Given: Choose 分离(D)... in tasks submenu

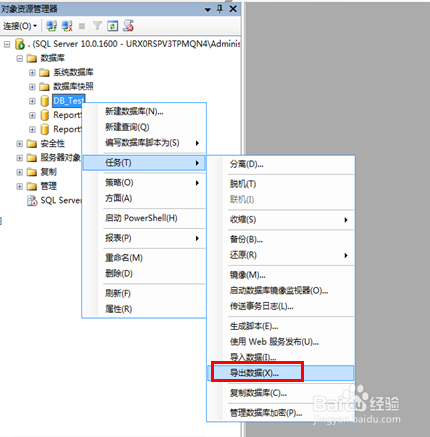Looking at the screenshot, I should point(281,164).
